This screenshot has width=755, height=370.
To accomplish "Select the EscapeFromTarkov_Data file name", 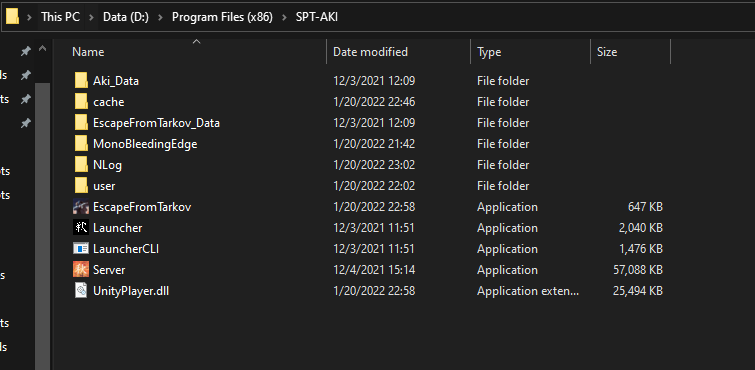I will point(156,123).
